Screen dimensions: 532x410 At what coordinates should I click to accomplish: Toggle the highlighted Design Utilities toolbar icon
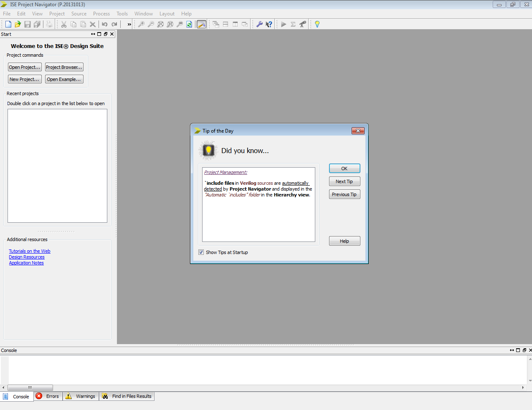point(201,24)
